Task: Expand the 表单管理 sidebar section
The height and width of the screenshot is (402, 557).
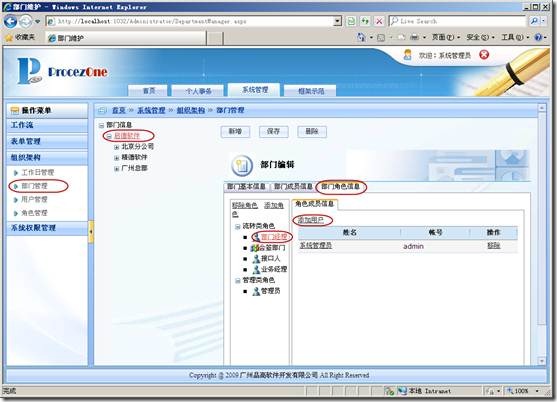Action: pyautogui.click(x=47, y=141)
